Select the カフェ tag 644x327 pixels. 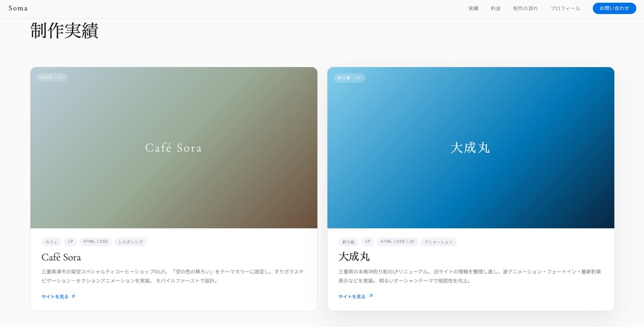click(x=52, y=242)
